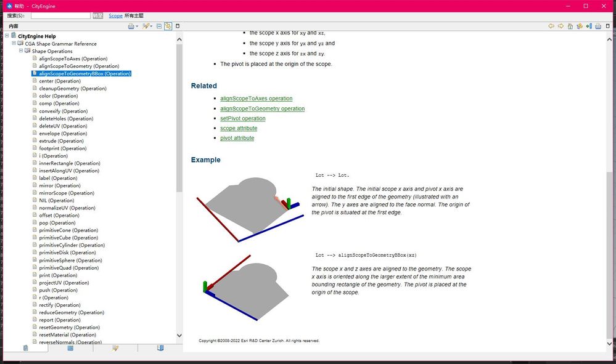Viewport: 616px width, 364px height.
Task: Select alignScopeToGeometryBBox (Operation) in tree
Action: click(x=85, y=74)
